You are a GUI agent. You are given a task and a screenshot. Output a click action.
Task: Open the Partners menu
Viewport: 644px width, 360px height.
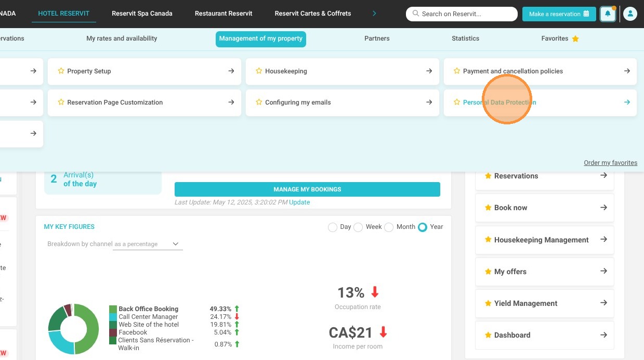tap(377, 38)
